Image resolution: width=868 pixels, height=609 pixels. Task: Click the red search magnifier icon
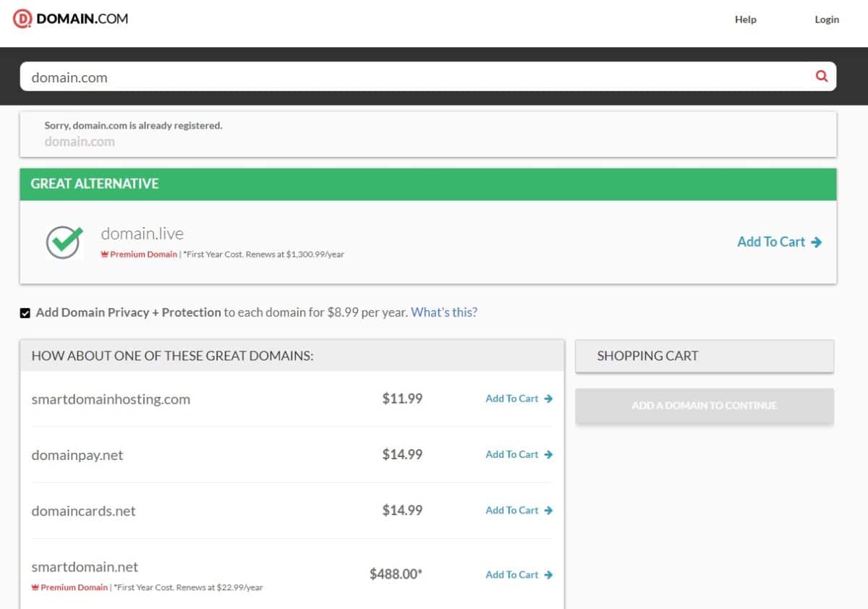822,76
